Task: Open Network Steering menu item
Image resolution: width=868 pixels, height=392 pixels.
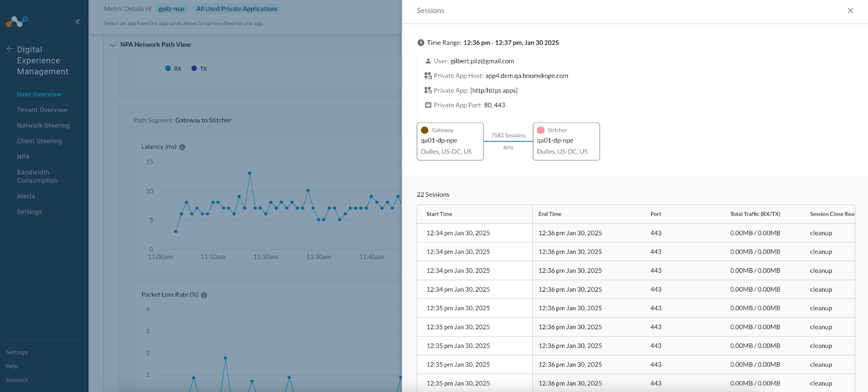Action: tap(43, 126)
